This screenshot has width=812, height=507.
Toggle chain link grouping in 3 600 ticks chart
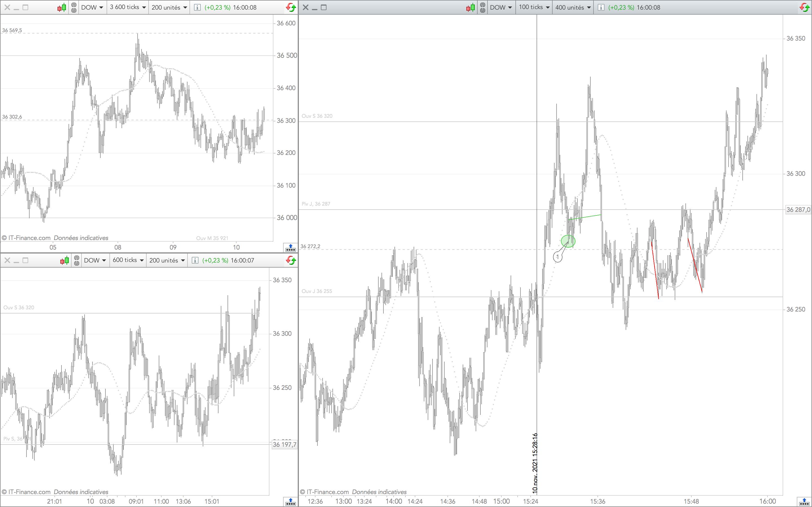tap(74, 7)
